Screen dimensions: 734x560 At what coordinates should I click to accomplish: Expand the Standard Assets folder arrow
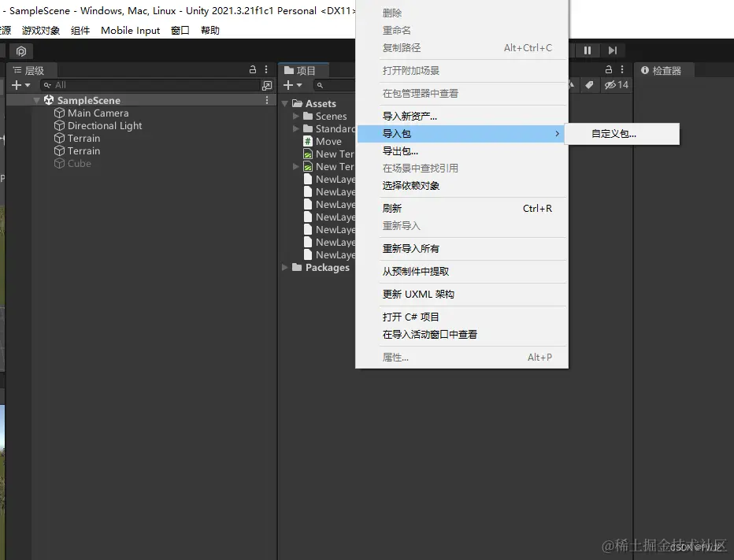tap(296, 128)
